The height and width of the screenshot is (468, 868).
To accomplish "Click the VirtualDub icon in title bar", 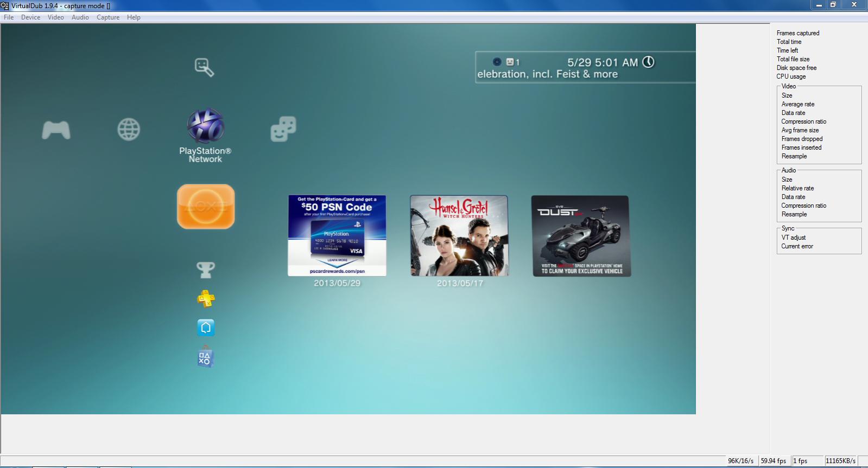I will 5,5.
